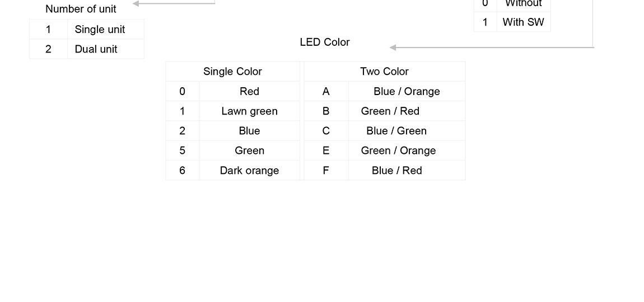Select the "Green / Orange" table cell

(398, 150)
